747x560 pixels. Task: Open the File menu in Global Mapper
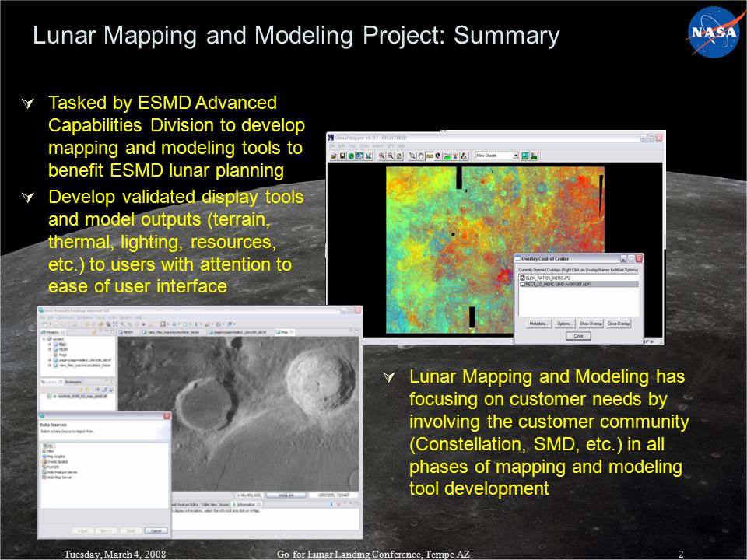tap(331, 145)
